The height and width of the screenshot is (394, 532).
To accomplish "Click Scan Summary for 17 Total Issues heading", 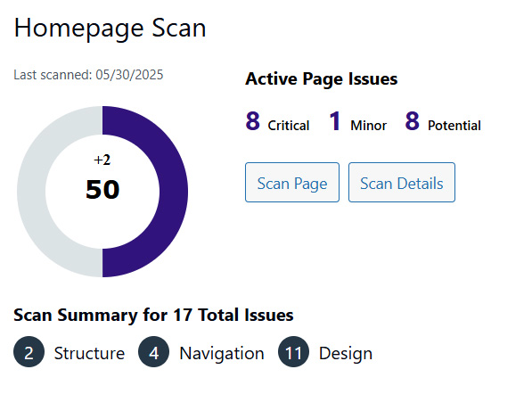I will click(x=153, y=315).
